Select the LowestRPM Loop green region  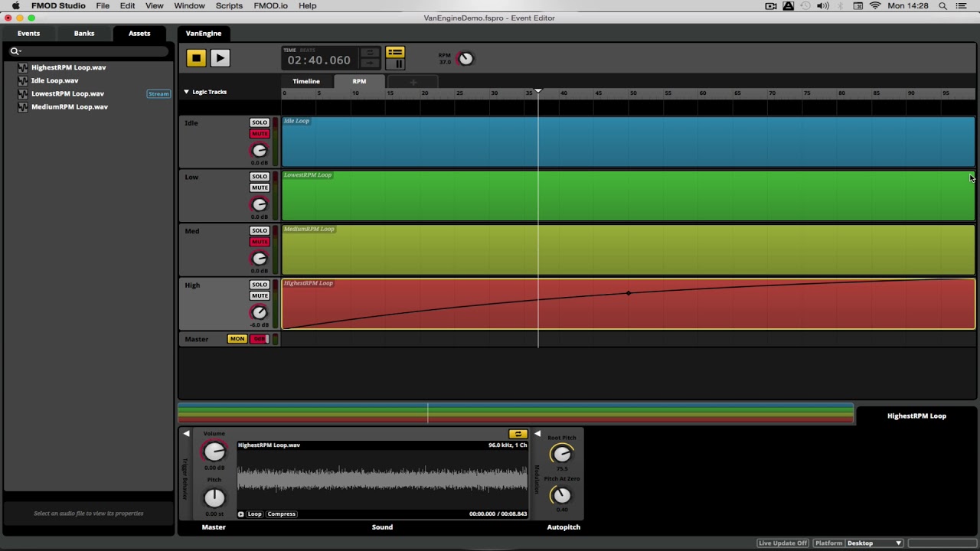[x=628, y=196]
